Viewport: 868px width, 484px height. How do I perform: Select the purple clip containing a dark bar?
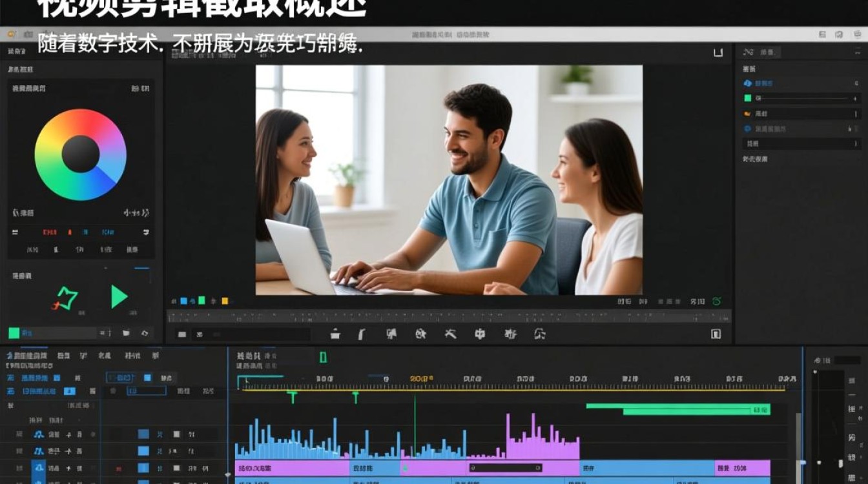522,468
